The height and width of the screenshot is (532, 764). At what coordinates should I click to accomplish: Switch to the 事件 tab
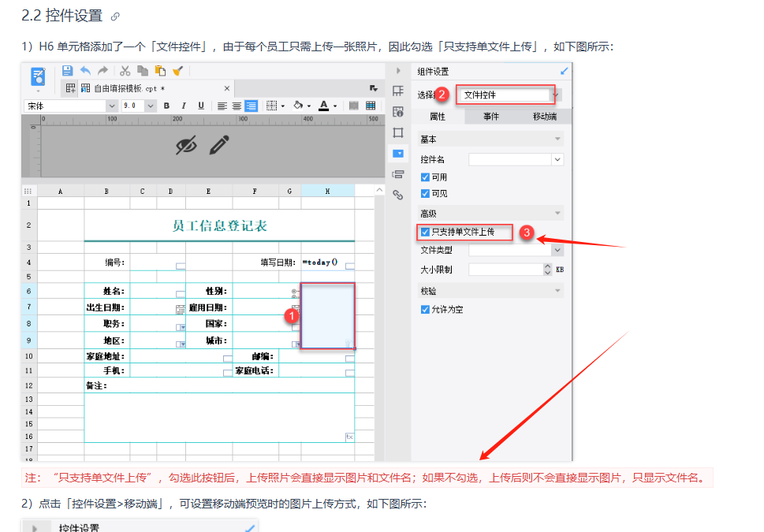click(491, 117)
